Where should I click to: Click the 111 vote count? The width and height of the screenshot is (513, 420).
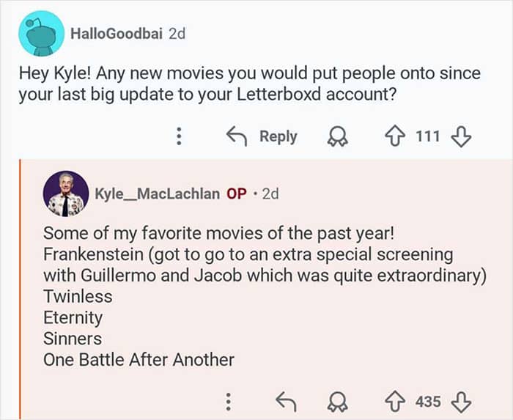[427, 136]
